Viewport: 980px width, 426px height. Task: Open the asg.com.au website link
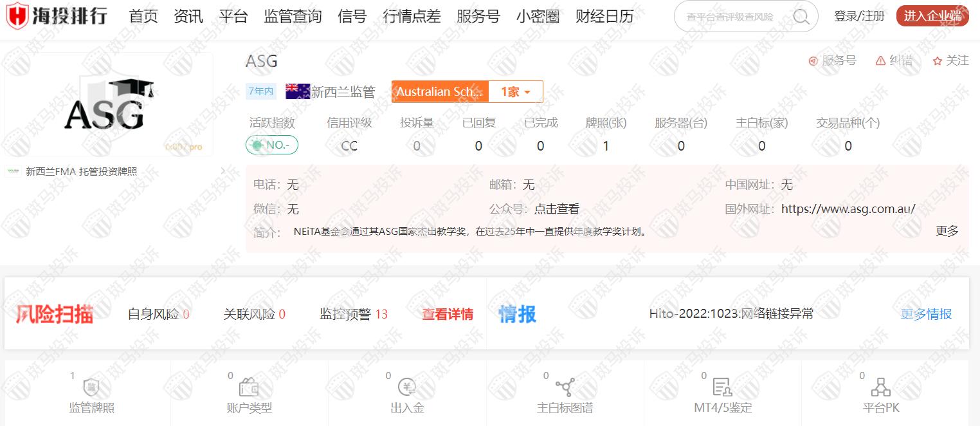click(848, 208)
